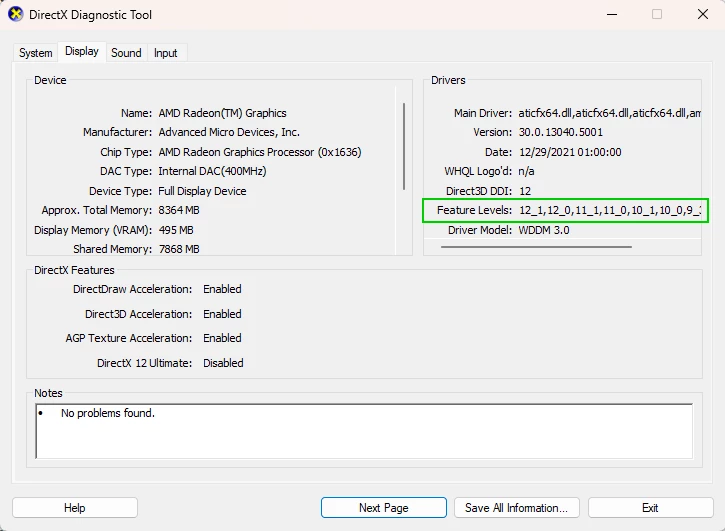Click the Help button

coord(75,507)
